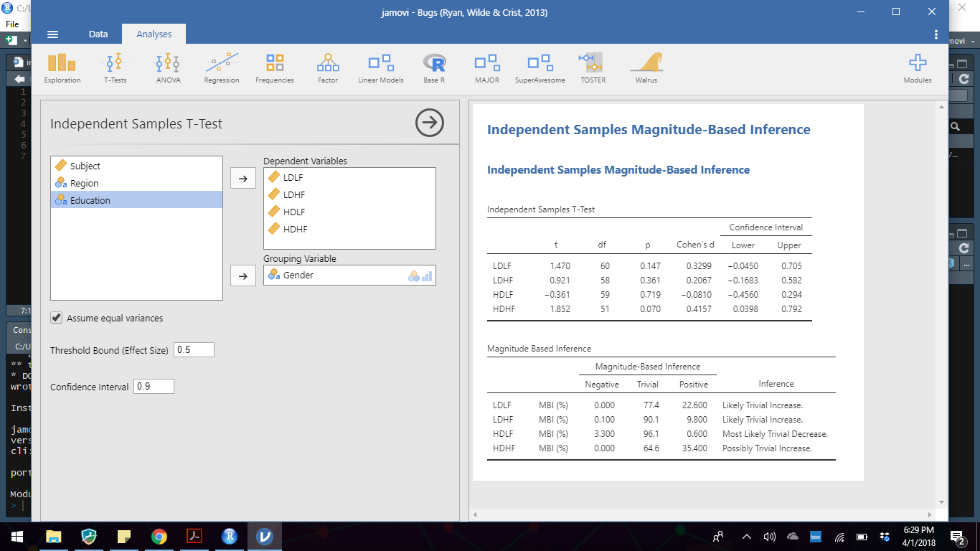The width and height of the screenshot is (980, 551).
Task: Click the jamovi taskbar icon
Action: click(x=265, y=536)
